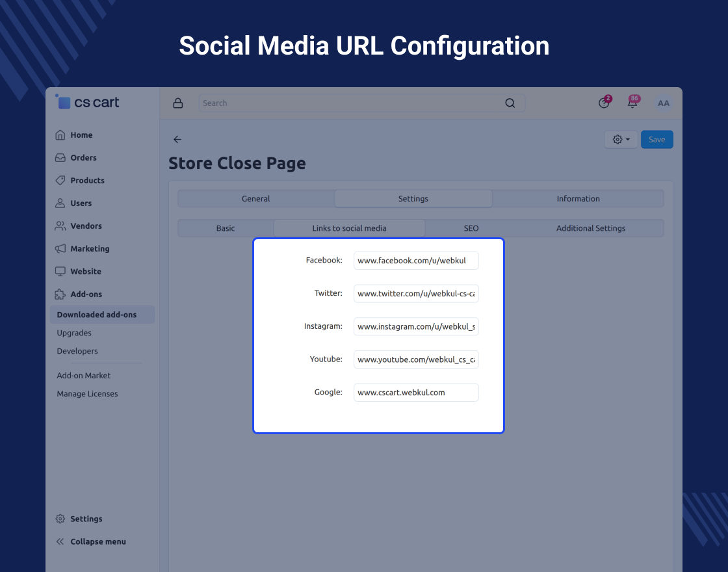Click the Twitter: label
Viewport: 728px width, 572px height.
(328, 293)
